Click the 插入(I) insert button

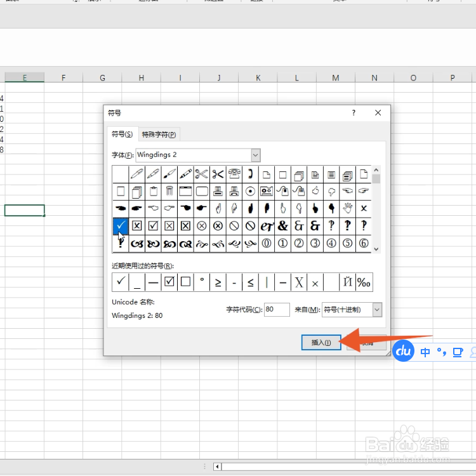(321, 343)
